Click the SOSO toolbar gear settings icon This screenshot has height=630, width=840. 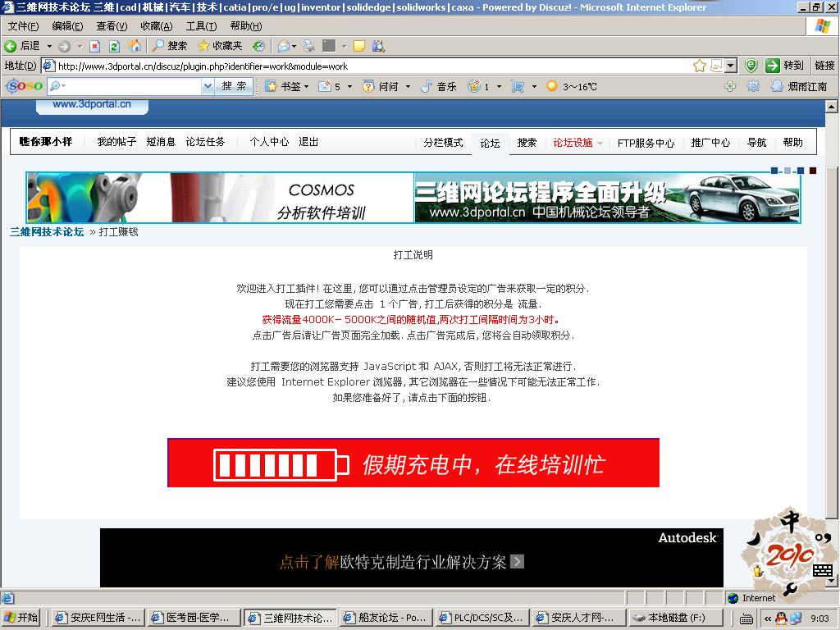pyautogui.click(x=753, y=86)
